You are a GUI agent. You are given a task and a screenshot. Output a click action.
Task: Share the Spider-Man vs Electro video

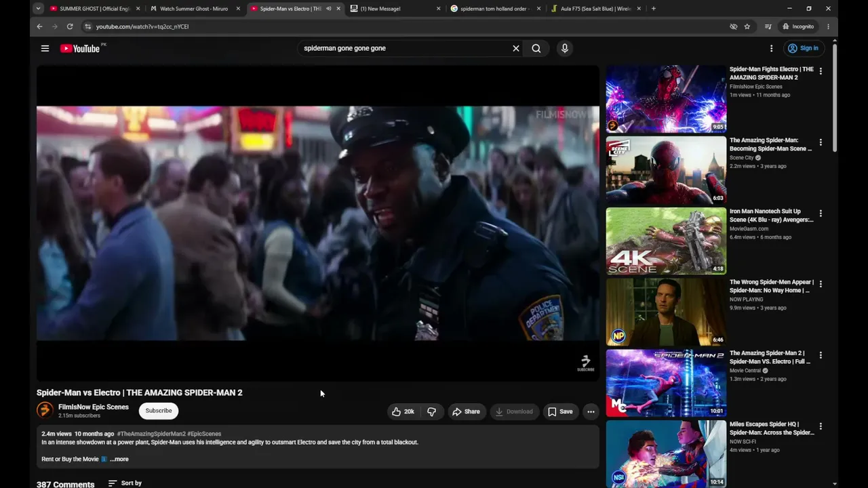(x=467, y=411)
